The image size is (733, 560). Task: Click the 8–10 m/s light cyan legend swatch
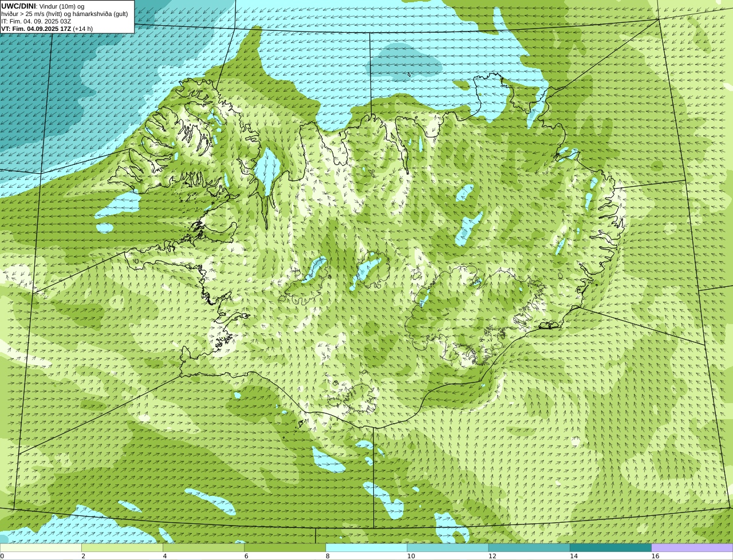pos(366,548)
